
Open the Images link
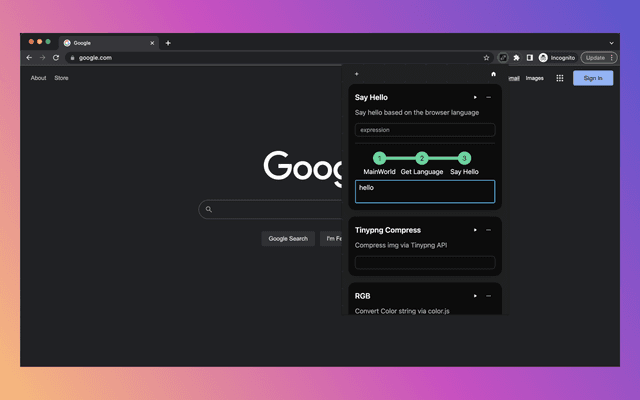(535, 78)
